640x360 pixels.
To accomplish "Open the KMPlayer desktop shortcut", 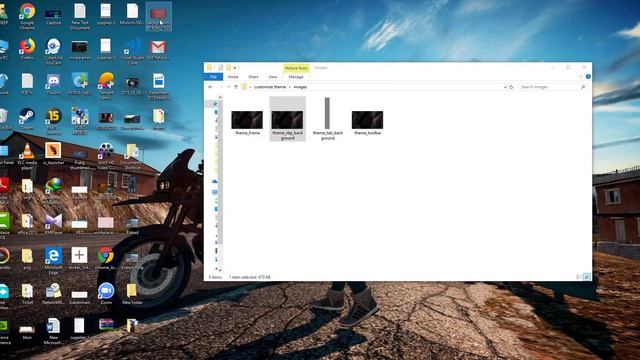I will coord(53,223).
